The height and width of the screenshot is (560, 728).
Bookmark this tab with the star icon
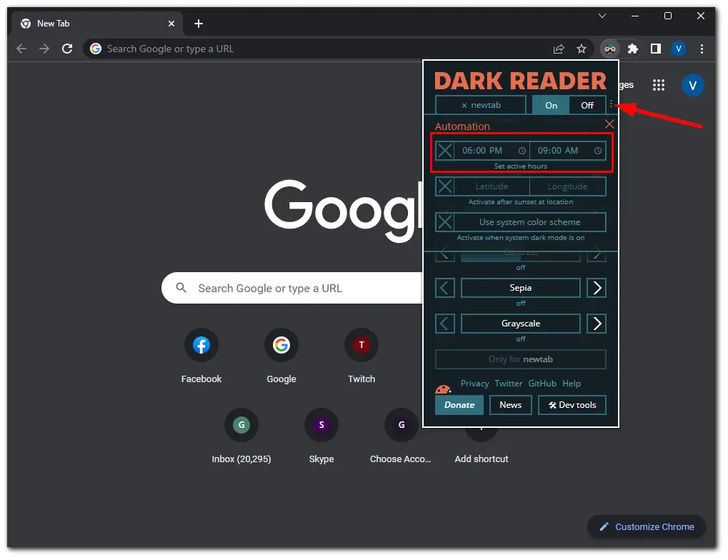coord(582,49)
